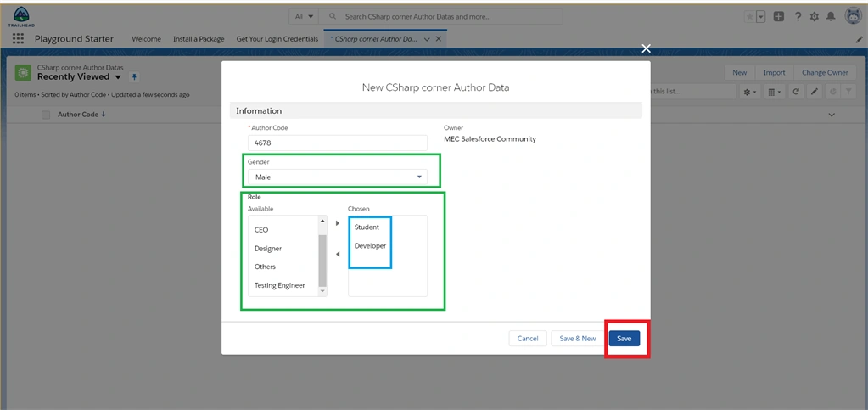The height and width of the screenshot is (410, 868).
Task: Click the MEC Salesforce Community owner text
Action: click(490, 139)
